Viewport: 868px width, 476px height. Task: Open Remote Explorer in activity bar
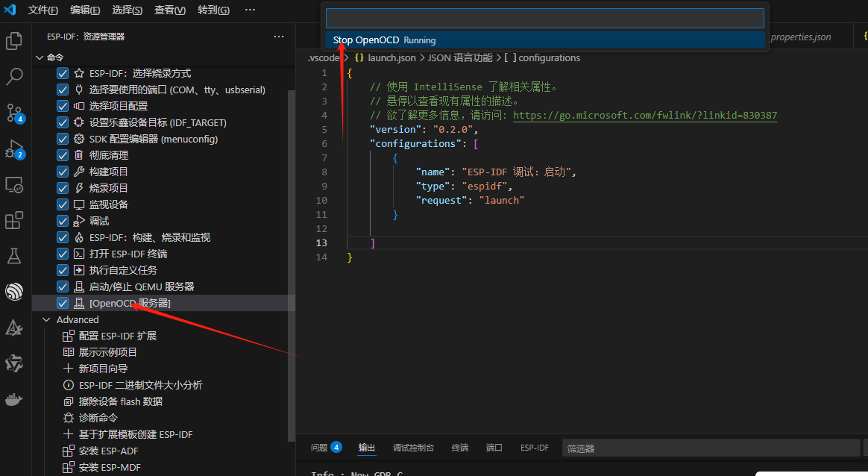(x=14, y=184)
